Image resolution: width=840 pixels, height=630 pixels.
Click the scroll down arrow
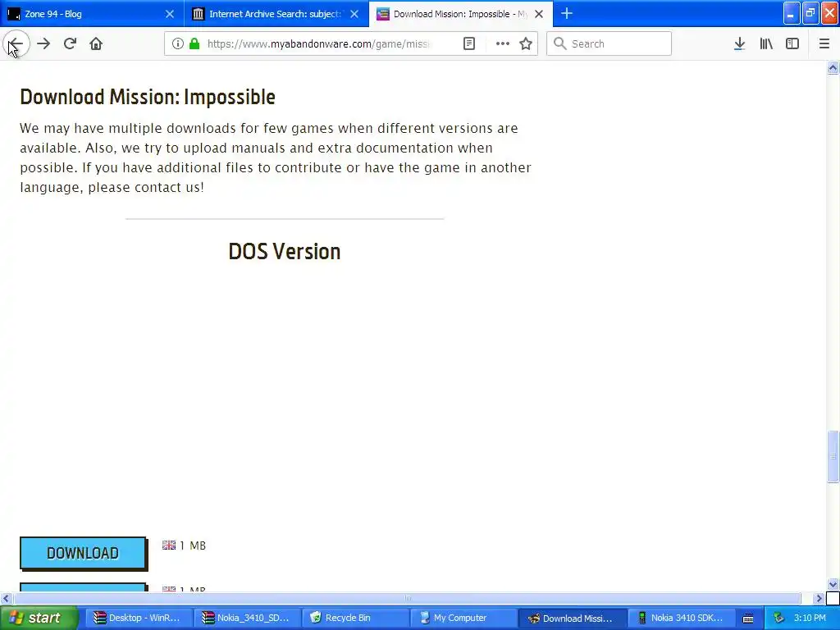coord(833,584)
